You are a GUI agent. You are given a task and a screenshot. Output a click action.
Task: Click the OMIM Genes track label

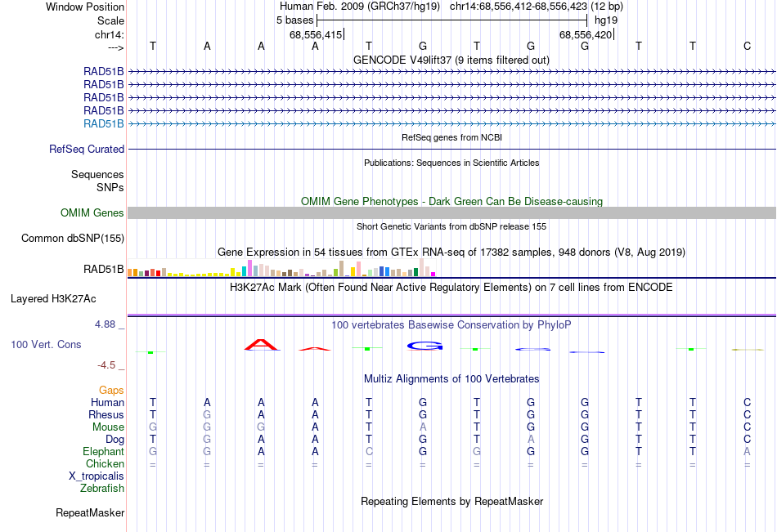92,213
